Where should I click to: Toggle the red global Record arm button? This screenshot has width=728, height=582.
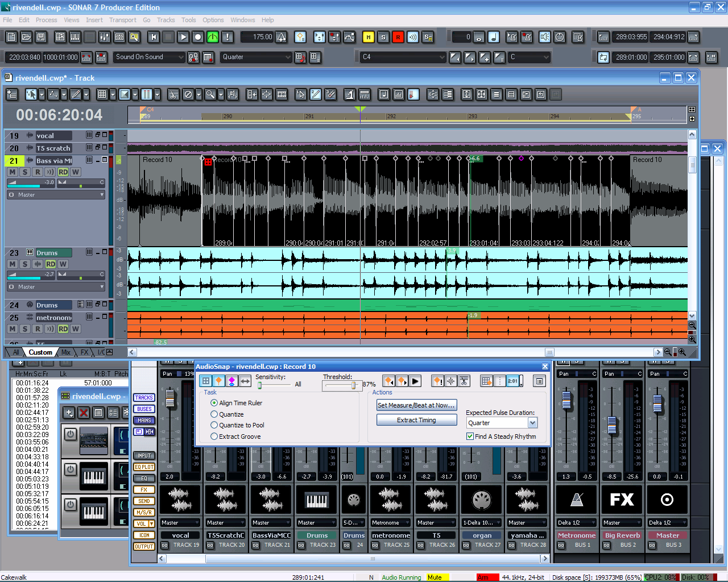tap(398, 37)
